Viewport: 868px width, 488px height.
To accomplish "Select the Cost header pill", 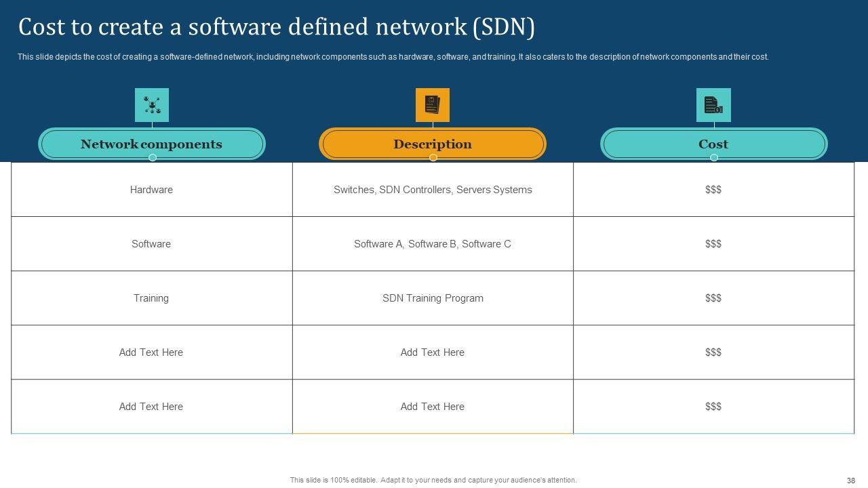I will click(x=713, y=144).
